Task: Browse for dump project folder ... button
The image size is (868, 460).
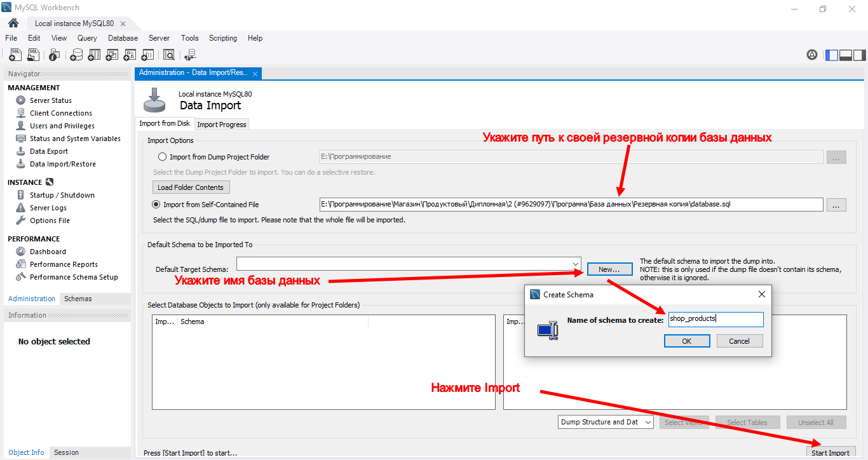Action: pos(836,157)
